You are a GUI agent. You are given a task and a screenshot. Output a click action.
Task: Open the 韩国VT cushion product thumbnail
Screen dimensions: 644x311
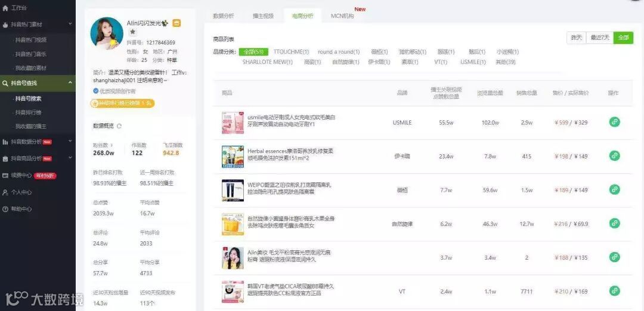click(233, 292)
